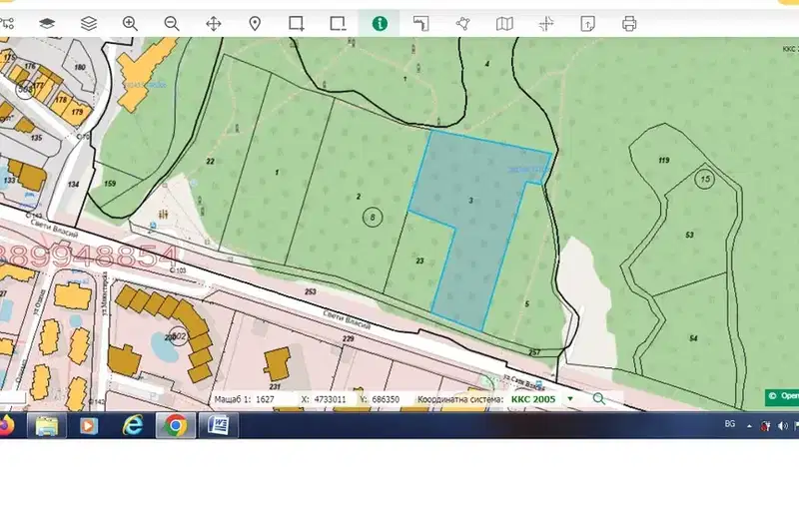
Task: Click the BG language indicator in tray
Action: click(x=730, y=424)
